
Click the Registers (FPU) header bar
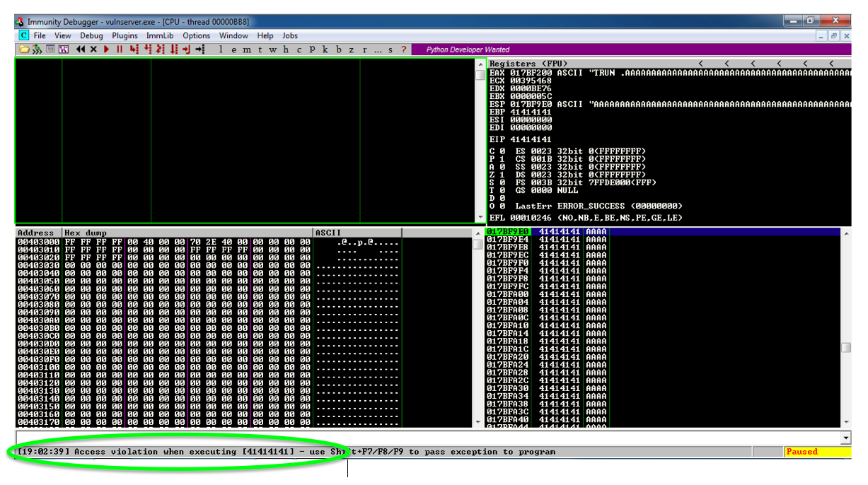[670, 64]
